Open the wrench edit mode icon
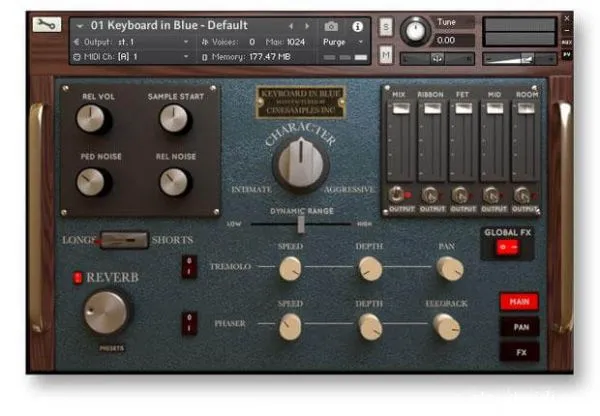The image size is (600, 416). click(46, 24)
